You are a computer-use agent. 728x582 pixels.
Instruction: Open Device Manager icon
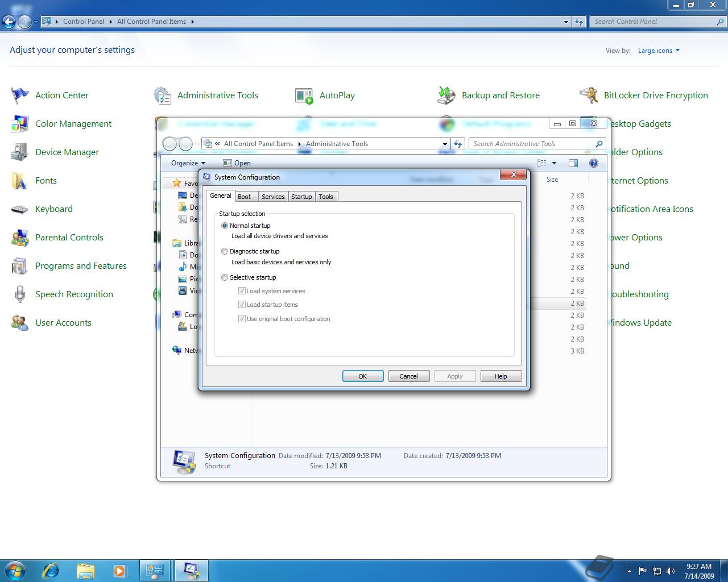(x=20, y=152)
